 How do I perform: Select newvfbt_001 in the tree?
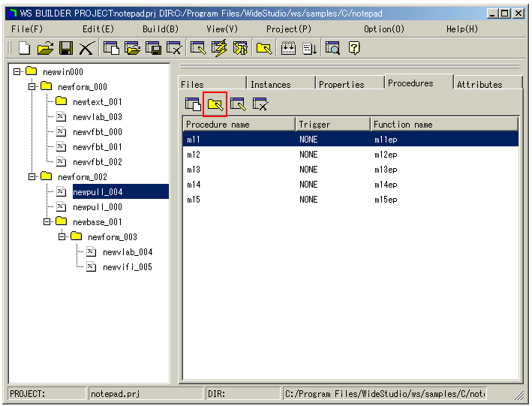pos(98,146)
